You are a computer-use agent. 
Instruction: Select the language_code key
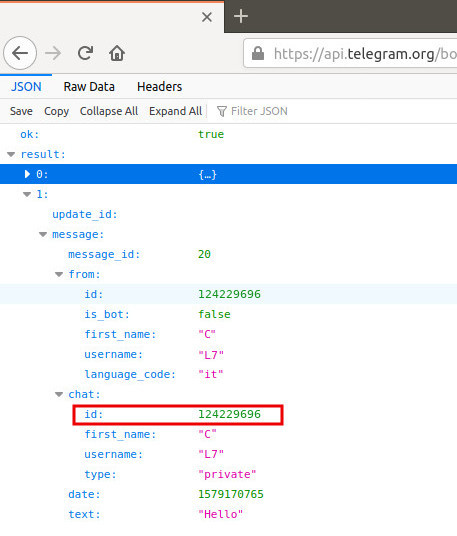pyautogui.click(x=130, y=375)
